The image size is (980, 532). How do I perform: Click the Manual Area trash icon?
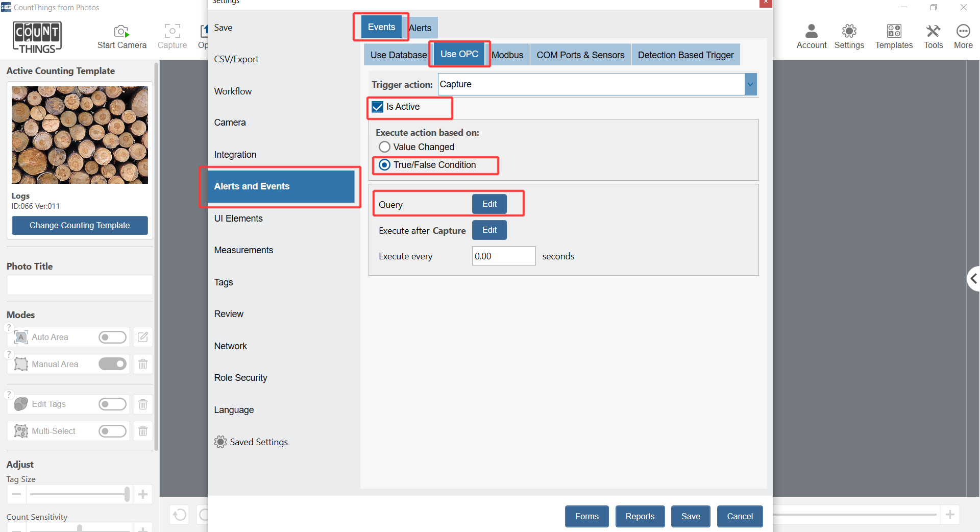(143, 364)
